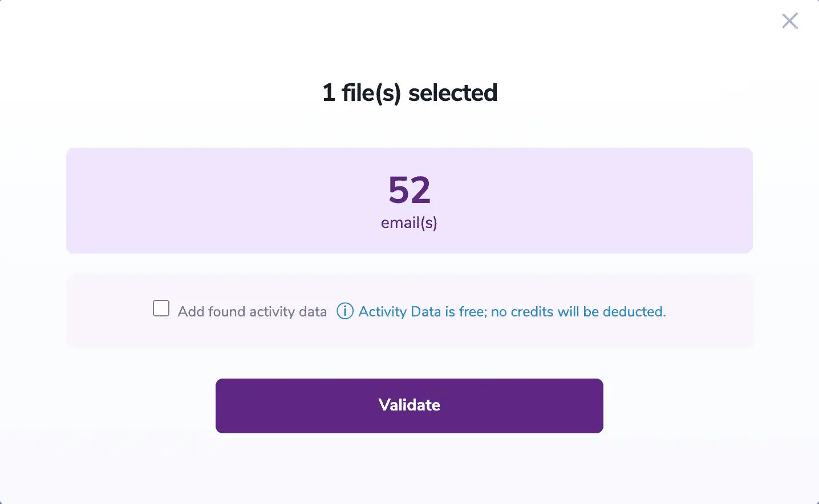Tick the activity data checkbox box
The width and height of the screenshot is (819, 504).
[161, 308]
